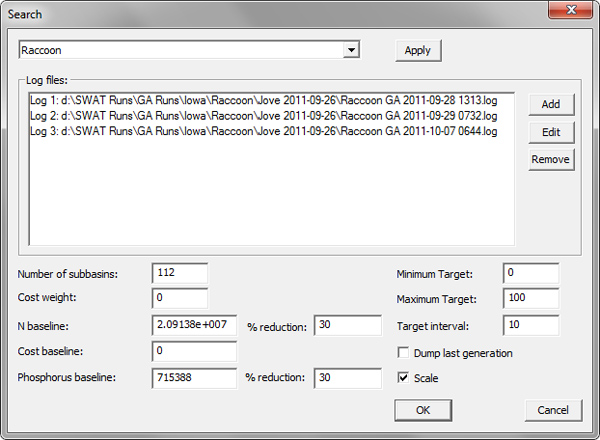Click the Add log file button
The height and width of the screenshot is (440, 600).
pos(551,104)
